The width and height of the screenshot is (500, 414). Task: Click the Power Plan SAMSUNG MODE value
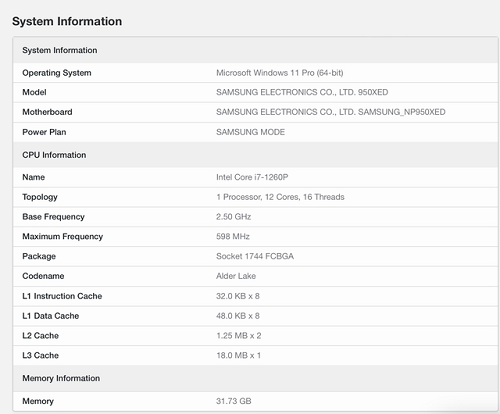tap(250, 132)
